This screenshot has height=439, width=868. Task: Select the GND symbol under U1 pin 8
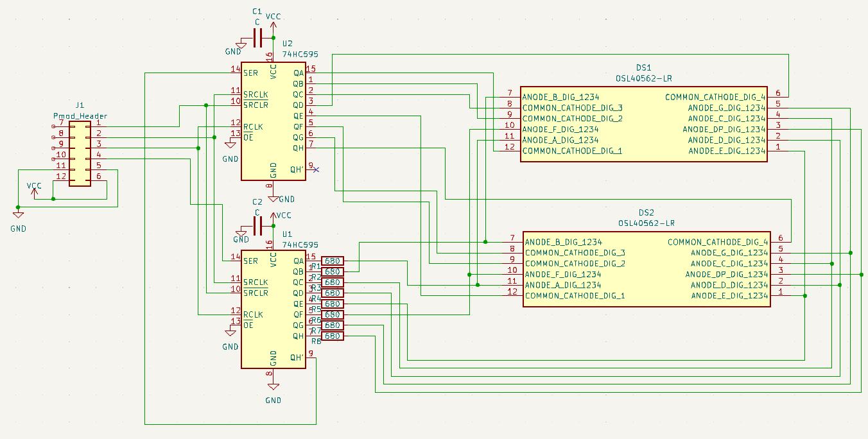pos(273,387)
